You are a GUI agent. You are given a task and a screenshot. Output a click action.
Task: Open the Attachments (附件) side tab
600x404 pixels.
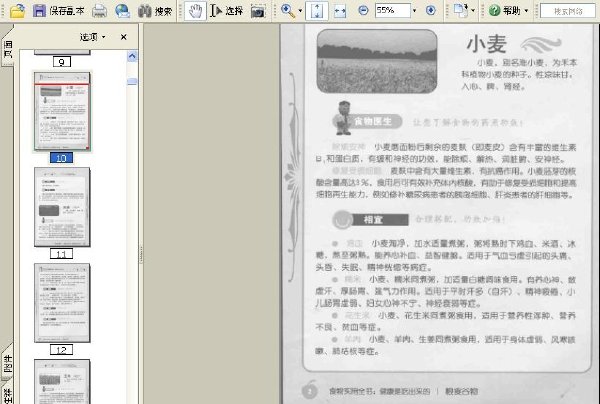7,362
